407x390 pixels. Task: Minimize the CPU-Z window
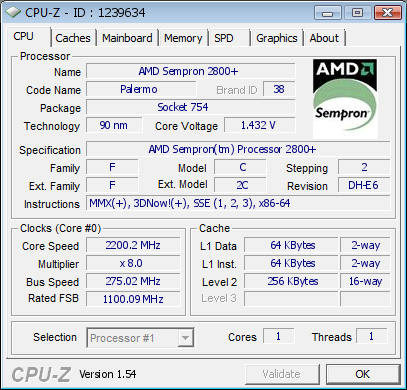(x=328, y=13)
